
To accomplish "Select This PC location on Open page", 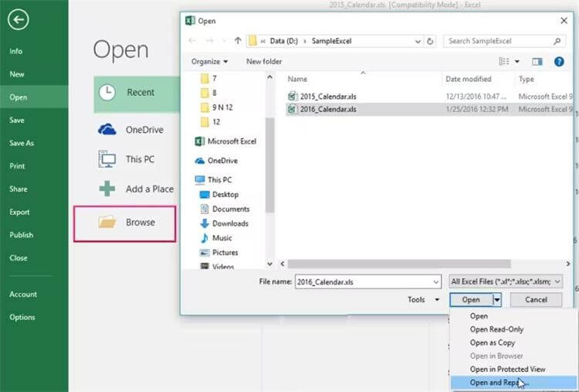I will point(127,160).
